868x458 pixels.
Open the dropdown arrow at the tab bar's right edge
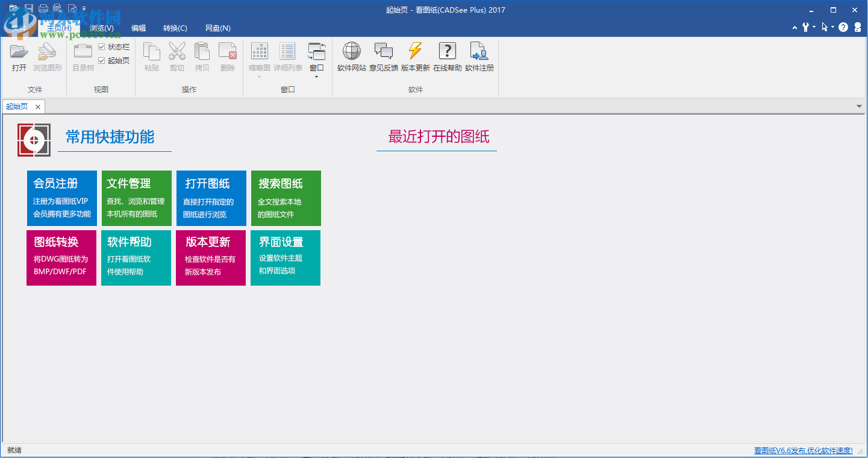[860, 105]
